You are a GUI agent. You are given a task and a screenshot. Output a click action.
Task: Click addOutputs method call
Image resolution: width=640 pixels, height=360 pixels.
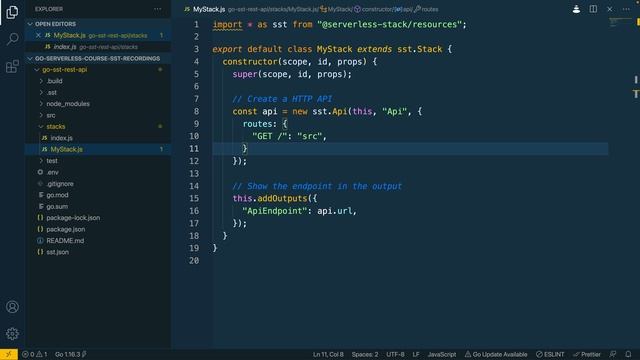(282, 198)
